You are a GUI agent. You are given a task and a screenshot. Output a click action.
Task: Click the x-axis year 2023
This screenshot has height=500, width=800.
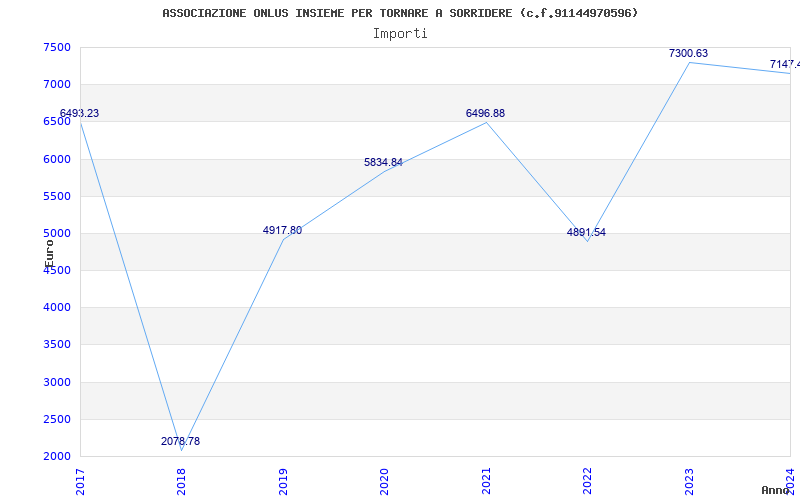click(689, 481)
